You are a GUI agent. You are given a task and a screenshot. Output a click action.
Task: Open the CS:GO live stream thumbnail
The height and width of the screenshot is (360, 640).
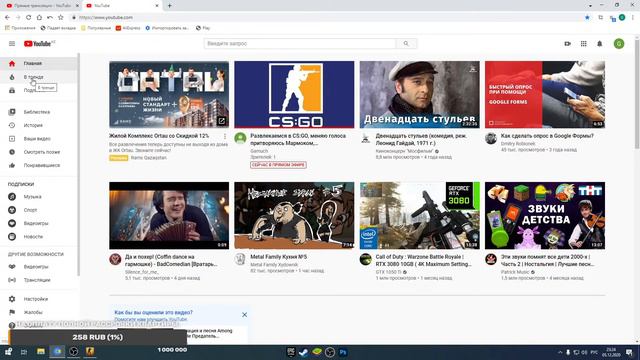click(294, 95)
